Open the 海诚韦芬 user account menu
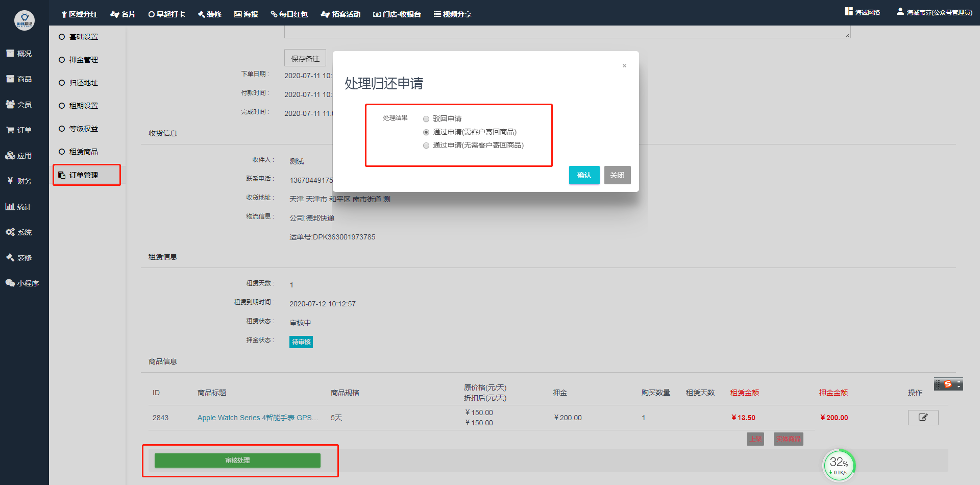 (935, 12)
